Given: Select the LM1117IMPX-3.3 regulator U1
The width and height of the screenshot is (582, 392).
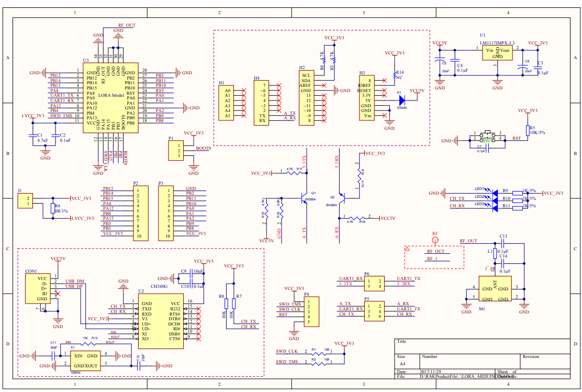Looking at the screenshot, I should 496,52.
